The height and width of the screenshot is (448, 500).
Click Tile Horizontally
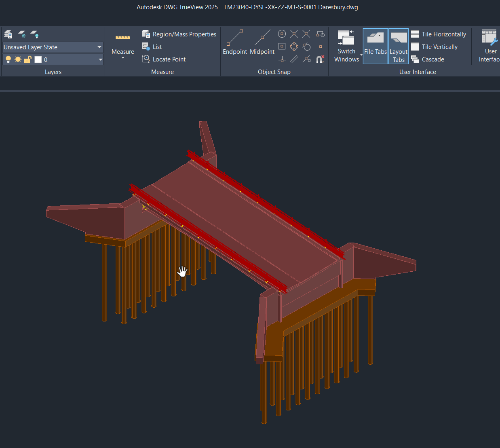point(439,34)
